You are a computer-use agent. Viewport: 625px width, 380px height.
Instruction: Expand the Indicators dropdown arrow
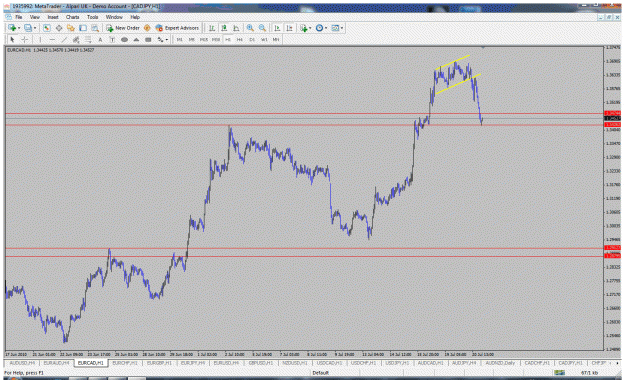[x=310, y=28]
